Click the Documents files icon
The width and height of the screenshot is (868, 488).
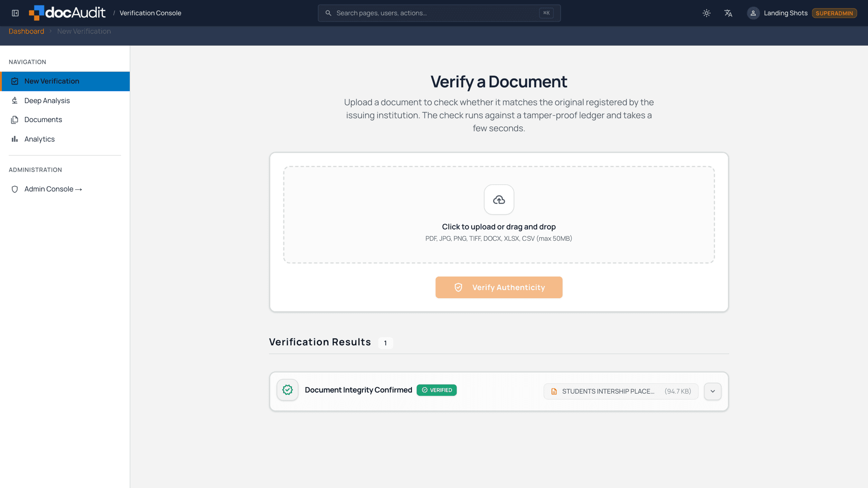click(15, 120)
